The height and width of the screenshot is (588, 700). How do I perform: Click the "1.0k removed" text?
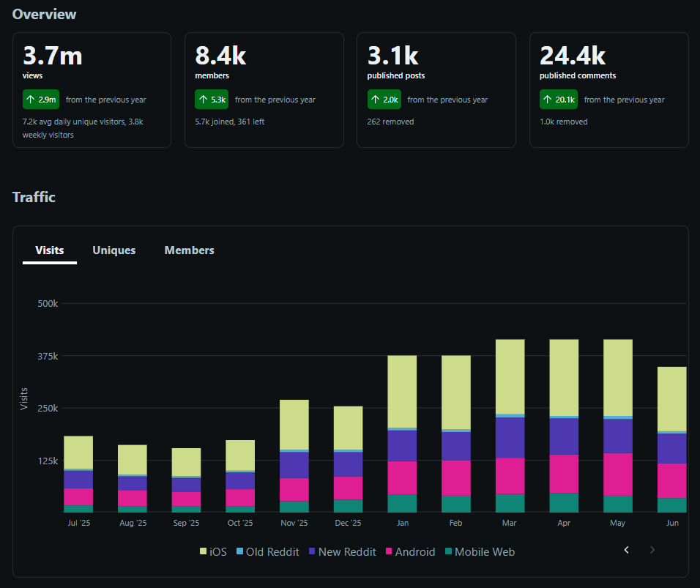pos(563,122)
